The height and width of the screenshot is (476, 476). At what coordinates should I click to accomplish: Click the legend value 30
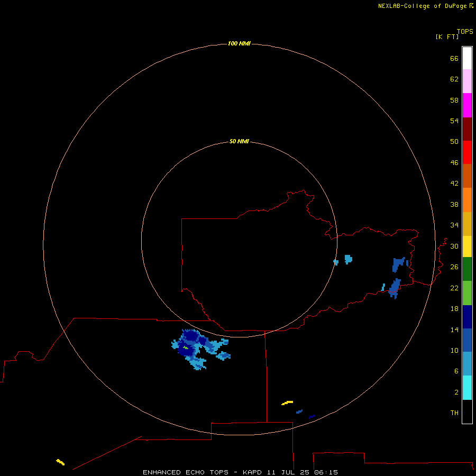pyautogui.click(x=454, y=246)
